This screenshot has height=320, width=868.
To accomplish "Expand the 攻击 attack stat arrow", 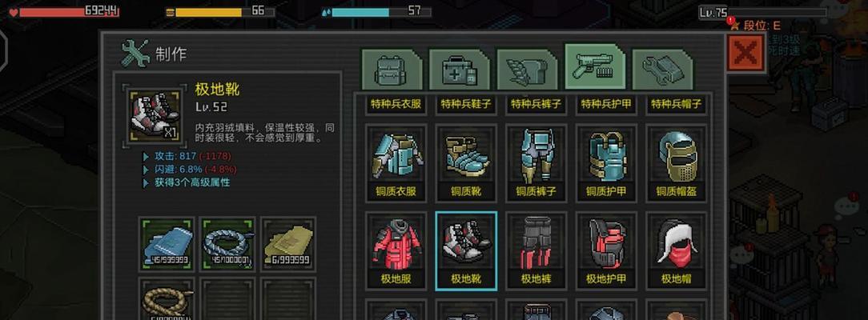I will coord(147,157).
